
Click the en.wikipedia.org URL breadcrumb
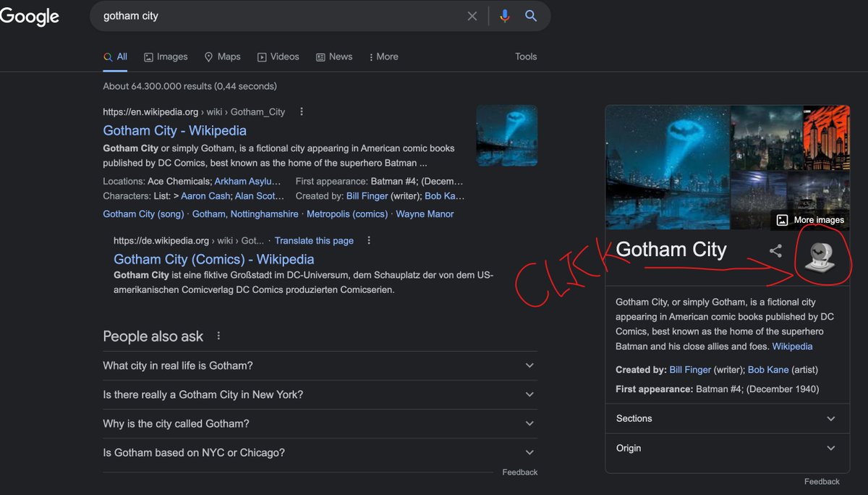(x=194, y=112)
